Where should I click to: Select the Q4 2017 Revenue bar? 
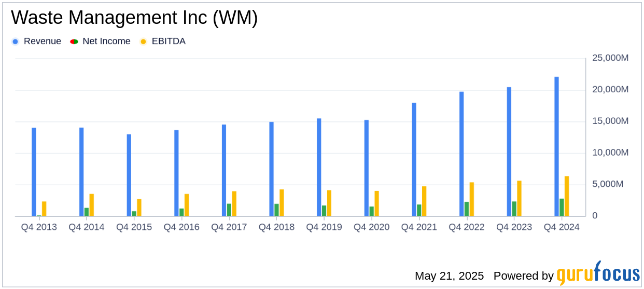tap(224, 170)
